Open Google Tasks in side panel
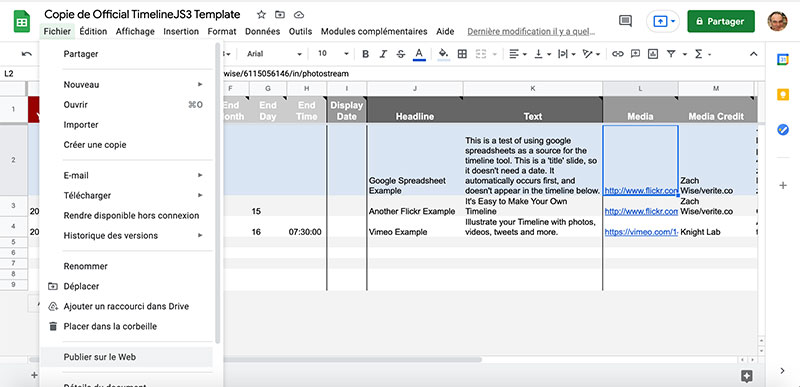The width and height of the screenshot is (800, 387). coord(783,130)
